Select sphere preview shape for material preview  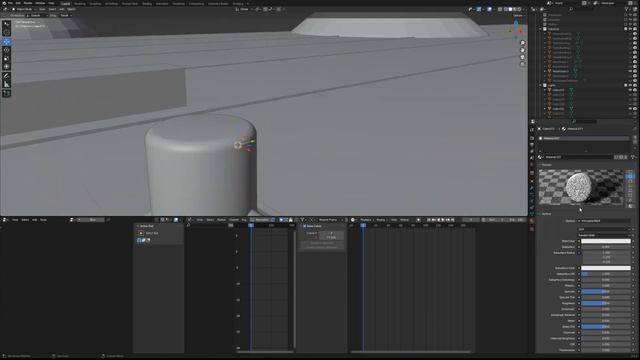point(630,176)
